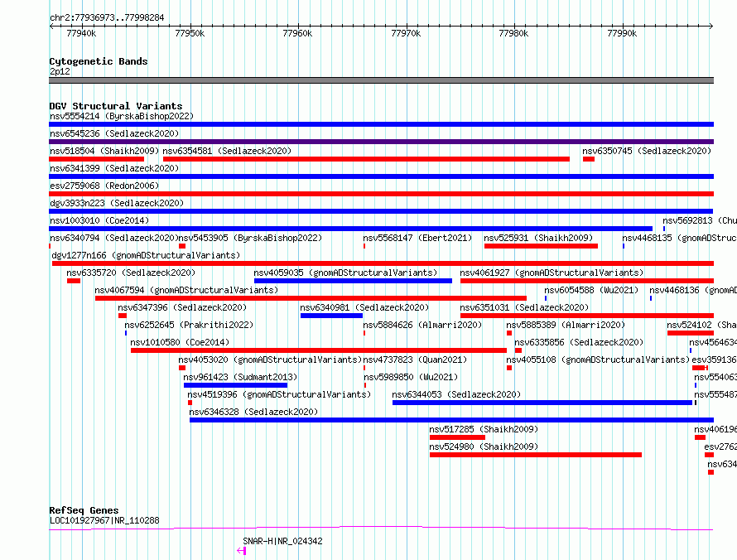The height and width of the screenshot is (560, 737).
Task: Click nsv6346328 (Sedlazeck2020) label
Action: [253, 412]
